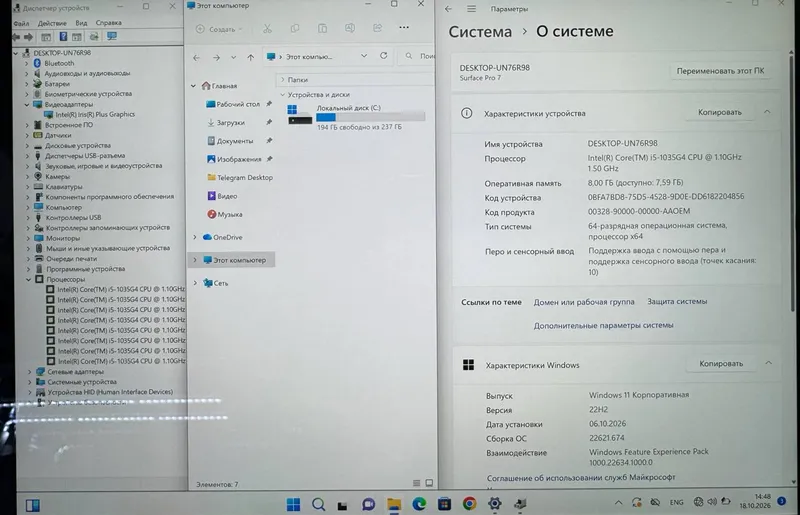Open the widgets panel icon on taskbar

(33, 505)
